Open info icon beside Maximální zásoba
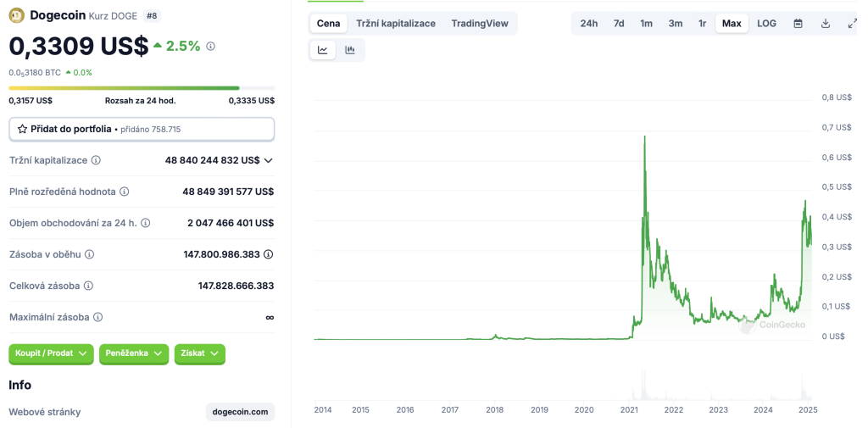The image size is (868, 428). (97, 318)
